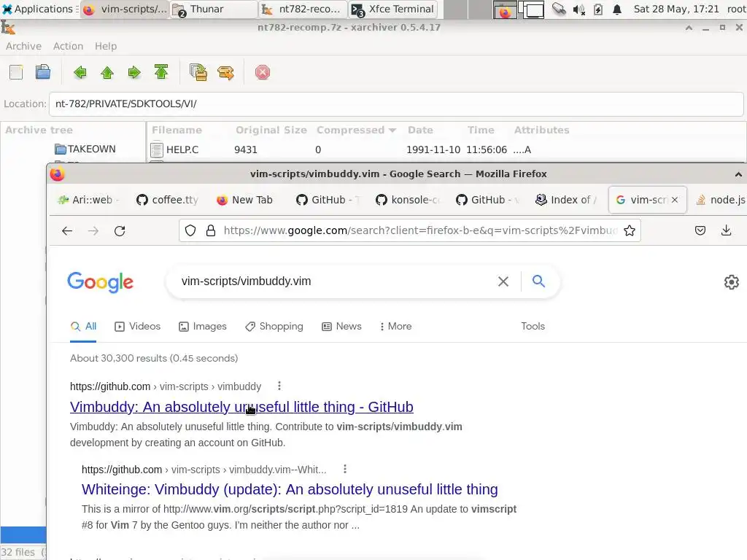This screenshot has width=747, height=560.
Task: Click the notification bell icon
Action: pos(617,9)
